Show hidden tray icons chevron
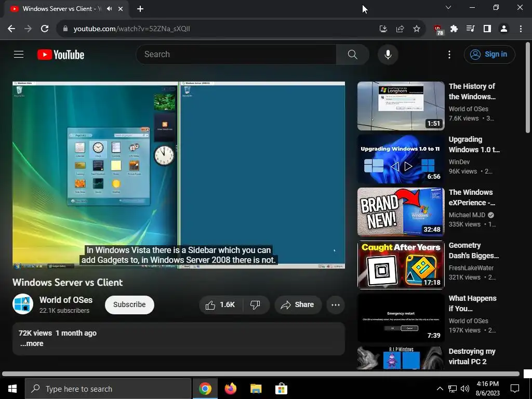 pyautogui.click(x=440, y=389)
